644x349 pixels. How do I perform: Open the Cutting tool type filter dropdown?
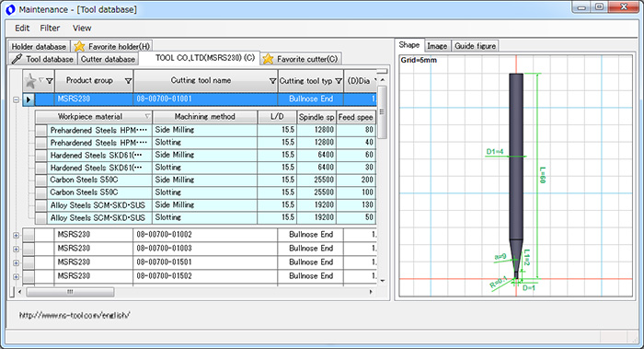(339, 81)
